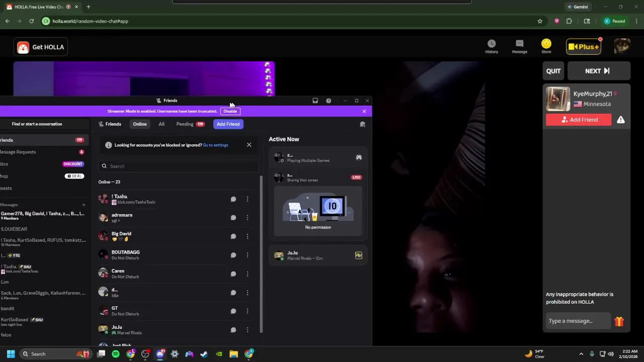This screenshot has height=362, width=644.
Task: Open more options for ! Tasha
Action: 248,199
